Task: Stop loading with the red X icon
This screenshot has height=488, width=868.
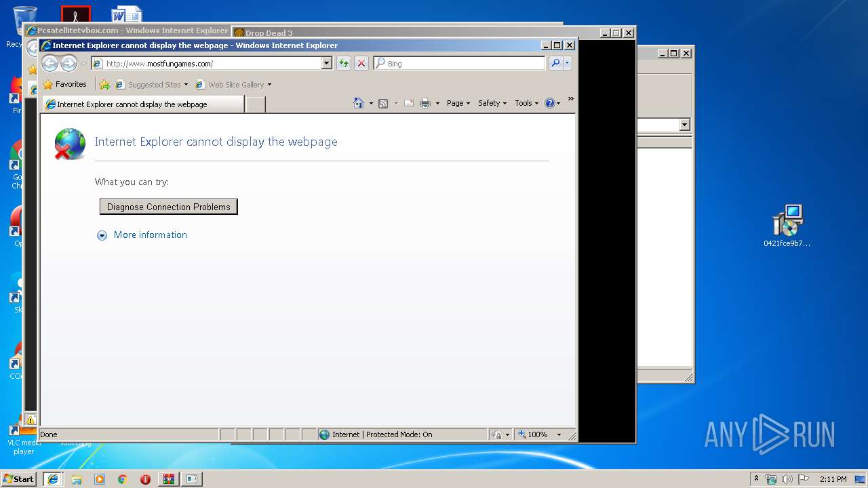Action: (361, 64)
